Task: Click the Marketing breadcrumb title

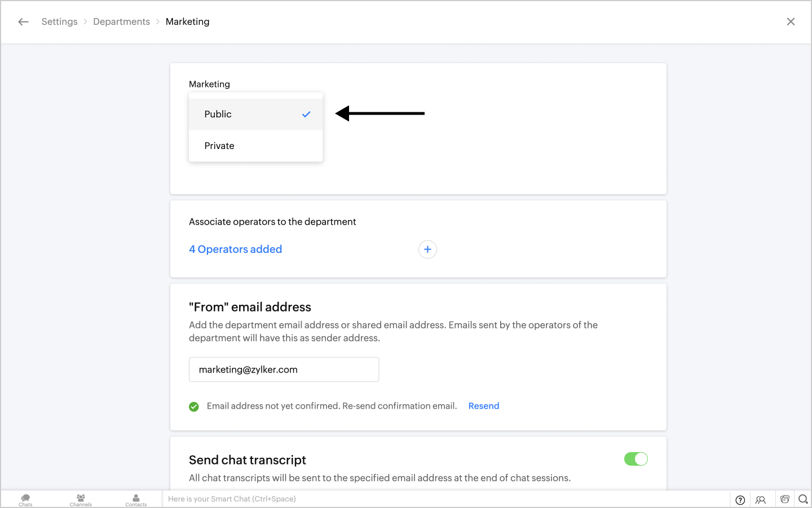Action: tap(187, 21)
